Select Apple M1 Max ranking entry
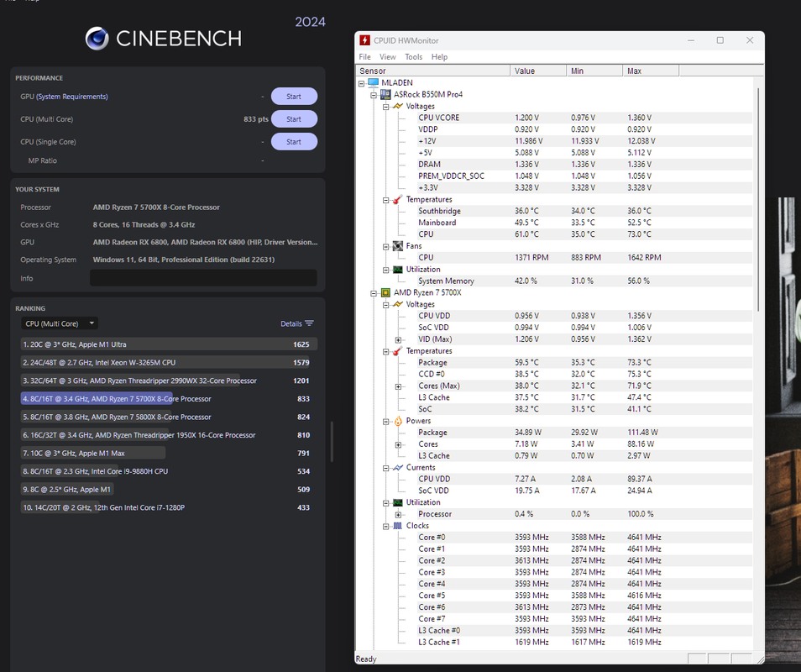The height and width of the screenshot is (672, 801). click(x=169, y=454)
